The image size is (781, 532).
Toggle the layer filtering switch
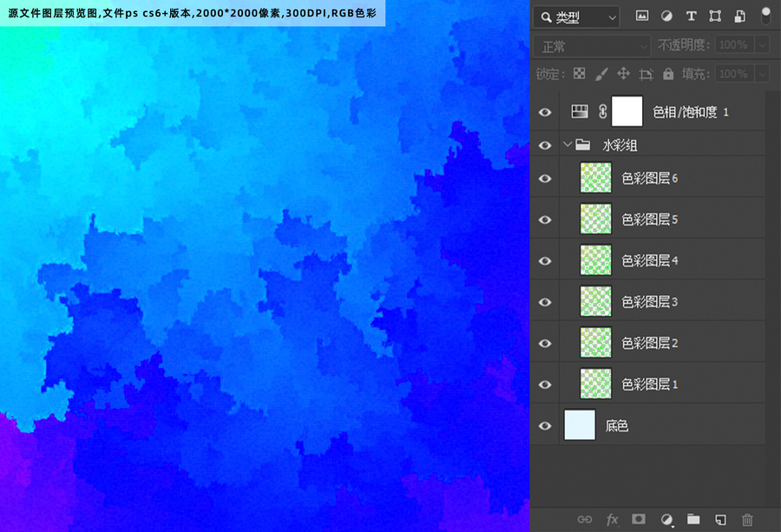pos(766,16)
